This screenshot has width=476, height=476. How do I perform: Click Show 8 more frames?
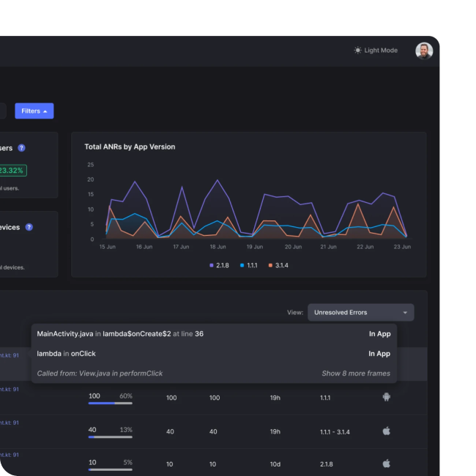356,373
